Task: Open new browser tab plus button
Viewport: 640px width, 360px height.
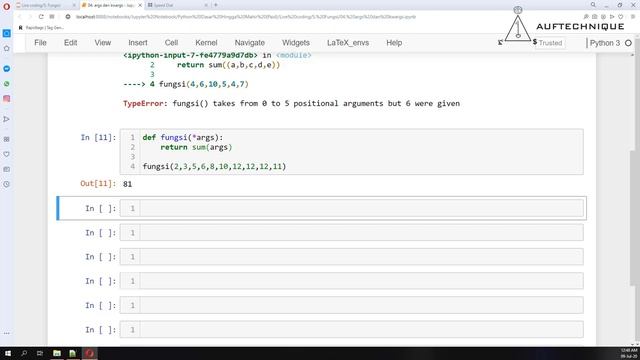Action: [216, 5]
